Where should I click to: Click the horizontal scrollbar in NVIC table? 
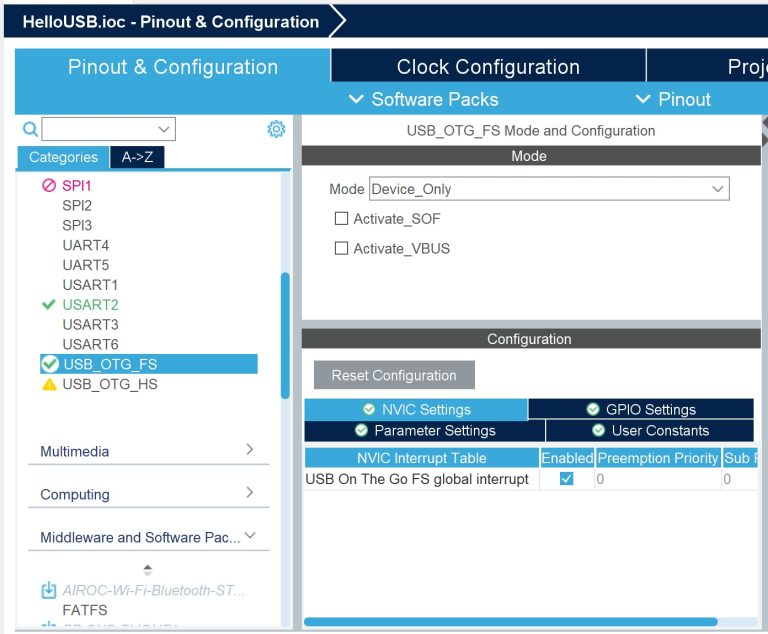coord(510,622)
